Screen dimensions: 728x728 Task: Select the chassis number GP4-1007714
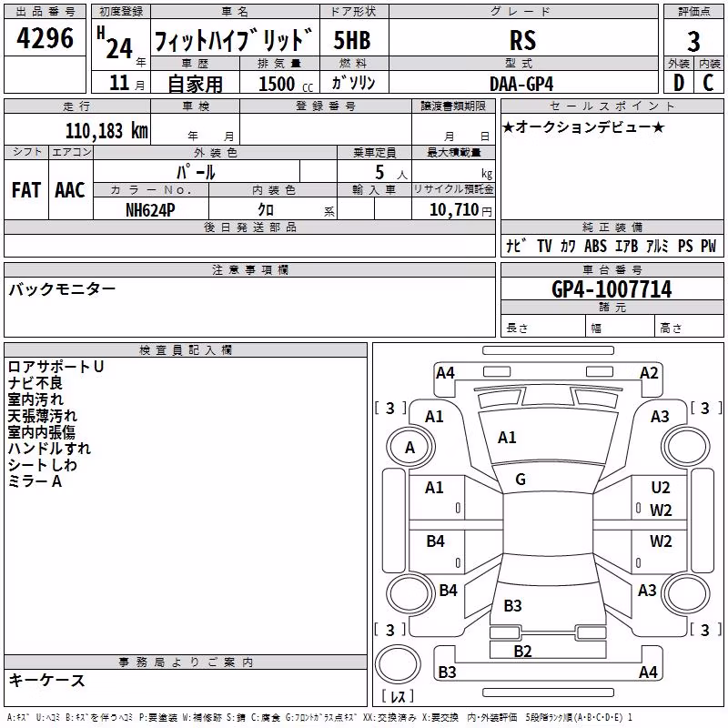coord(612,289)
